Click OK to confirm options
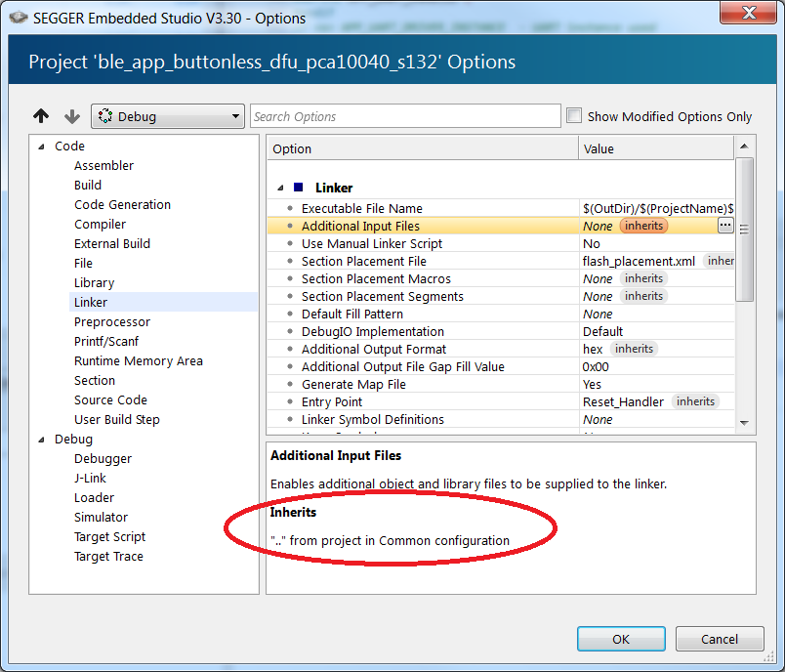The height and width of the screenshot is (672, 785). [621, 639]
